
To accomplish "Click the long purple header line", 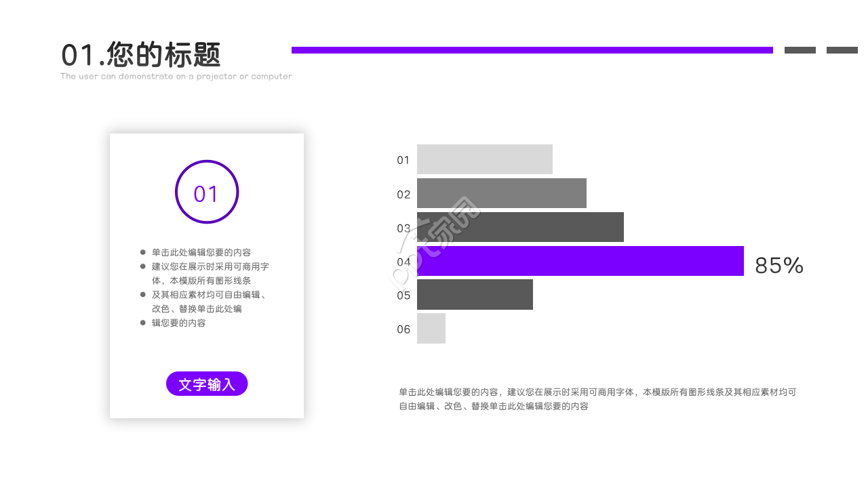I will (x=532, y=50).
